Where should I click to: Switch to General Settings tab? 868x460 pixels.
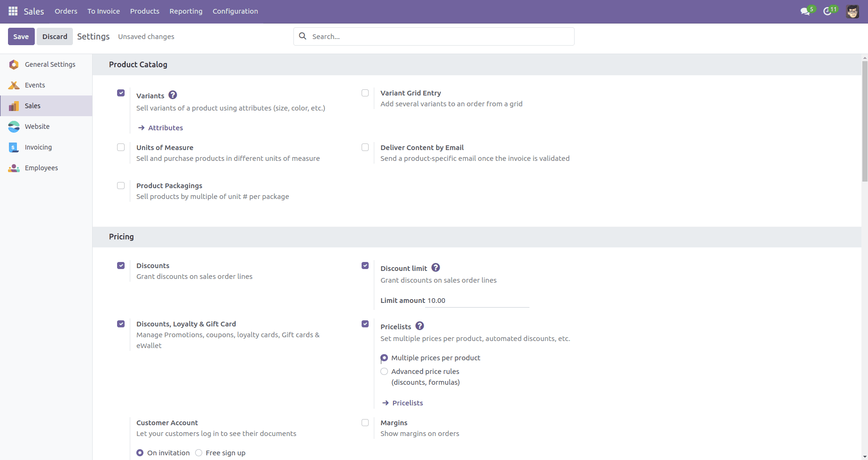(x=46, y=64)
